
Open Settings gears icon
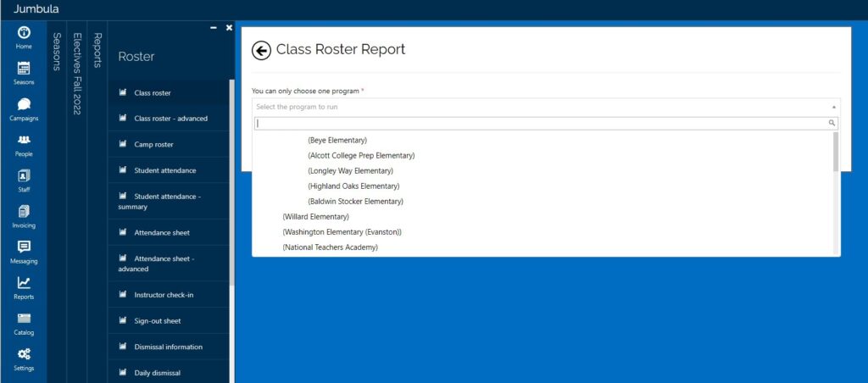[24, 358]
